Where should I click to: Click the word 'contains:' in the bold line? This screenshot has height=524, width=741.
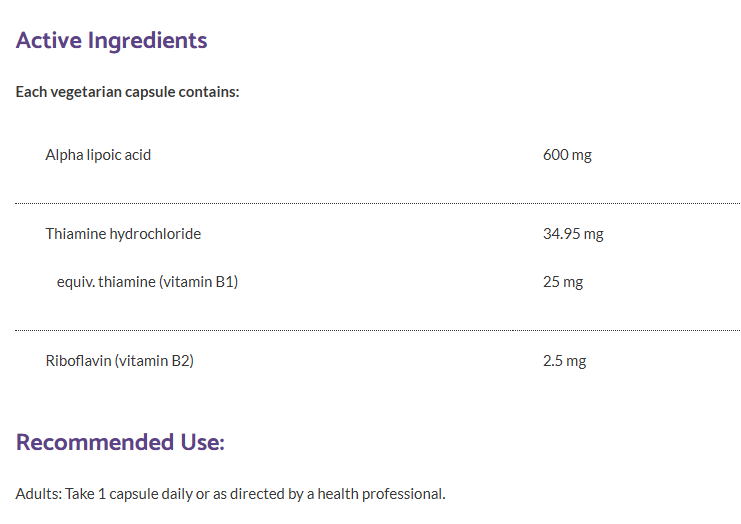209,92
